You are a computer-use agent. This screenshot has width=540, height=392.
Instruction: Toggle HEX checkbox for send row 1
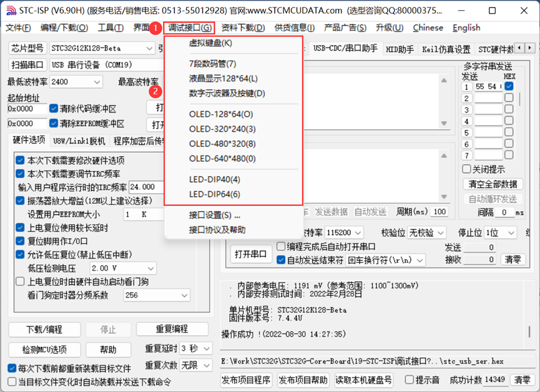509,86
